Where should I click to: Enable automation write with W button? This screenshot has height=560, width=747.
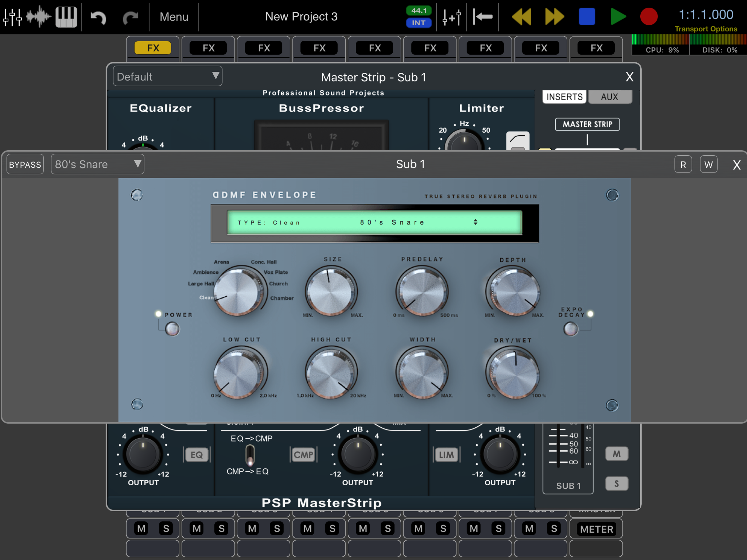(x=708, y=165)
